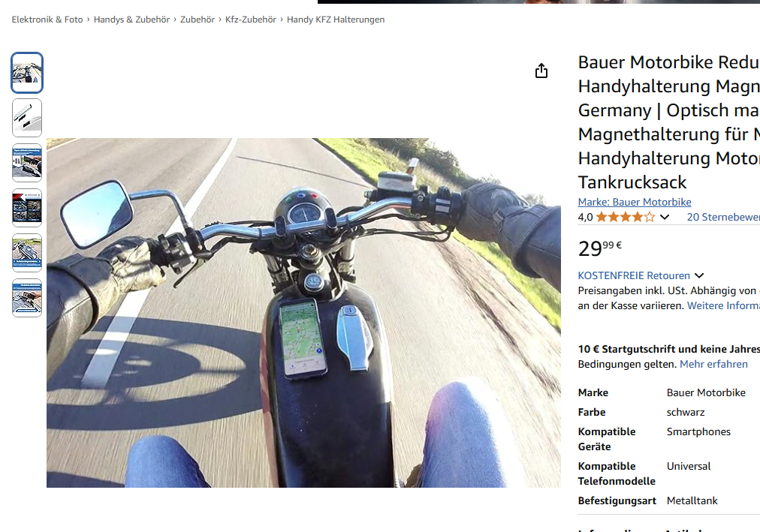Click the 'Kompatible Geräte' label

(x=607, y=439)
